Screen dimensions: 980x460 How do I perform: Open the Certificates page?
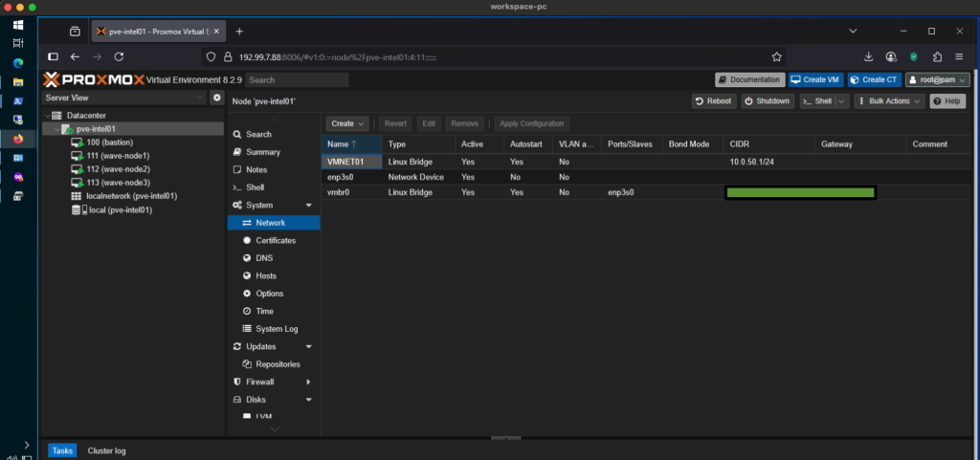[274, 240]
